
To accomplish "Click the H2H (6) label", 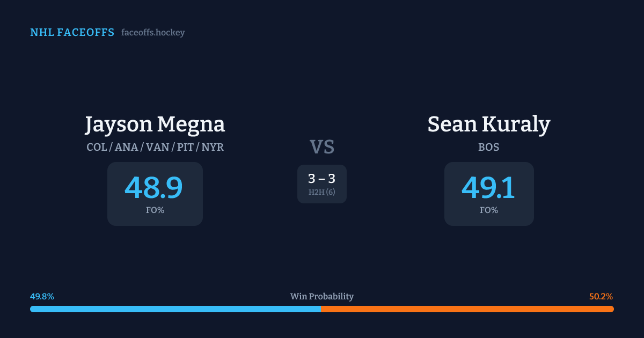I will (321, 192).
